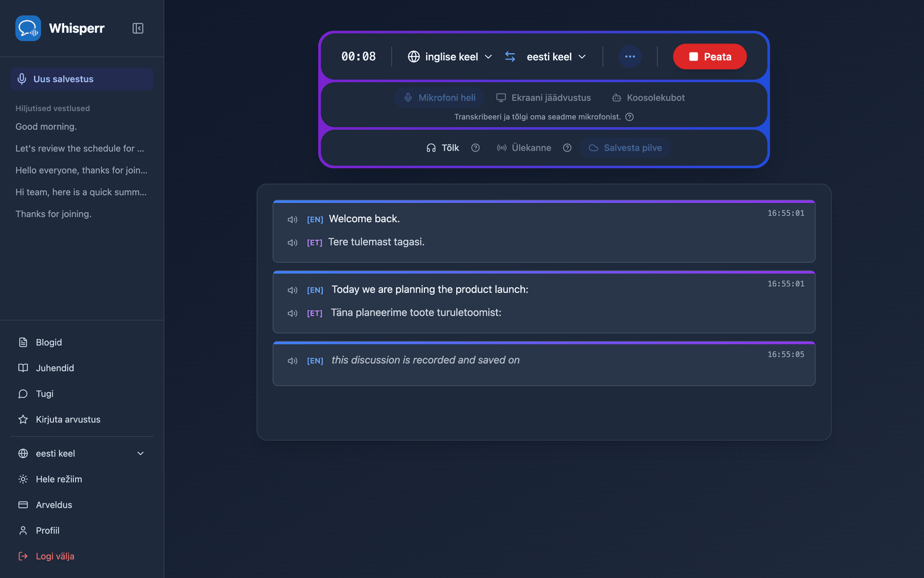This screenshot has width=924, height=578.
Task: Click the person icon for Profiil
Action: (23, 531)
